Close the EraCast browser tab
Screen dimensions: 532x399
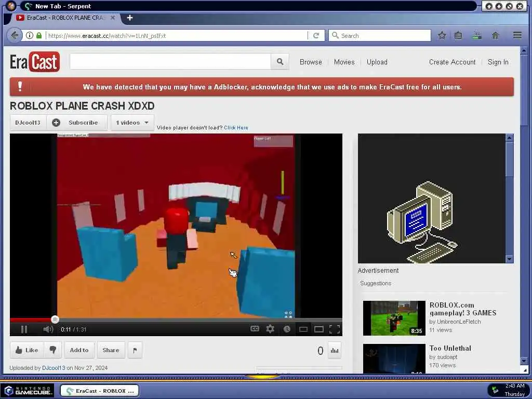pos(113,18)
